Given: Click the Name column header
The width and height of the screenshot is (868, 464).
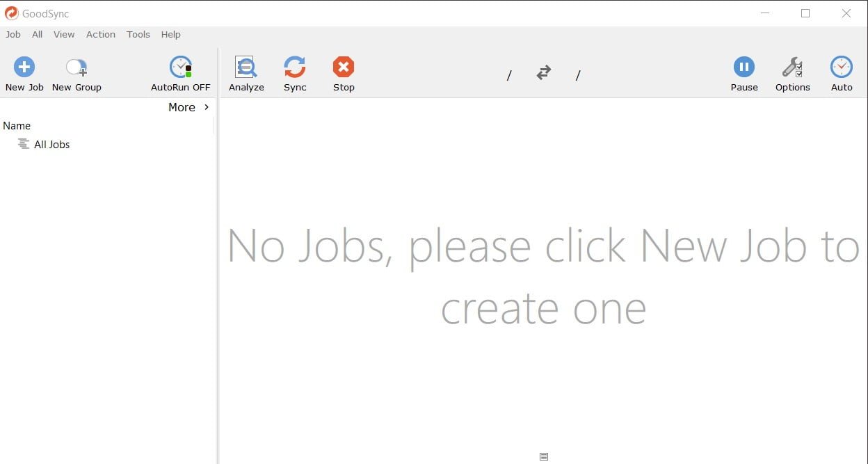Looking at the screenshot, I should pyautogui.click(x=17, y=126).
